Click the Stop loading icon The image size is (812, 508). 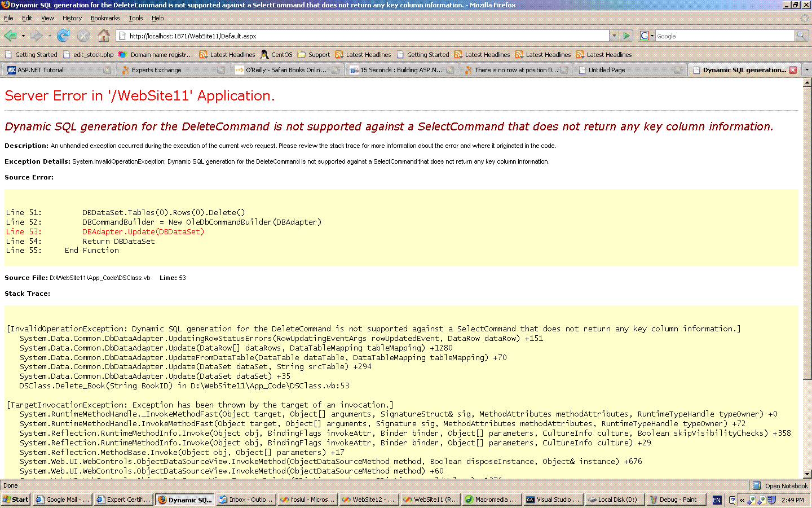(83, 36)
